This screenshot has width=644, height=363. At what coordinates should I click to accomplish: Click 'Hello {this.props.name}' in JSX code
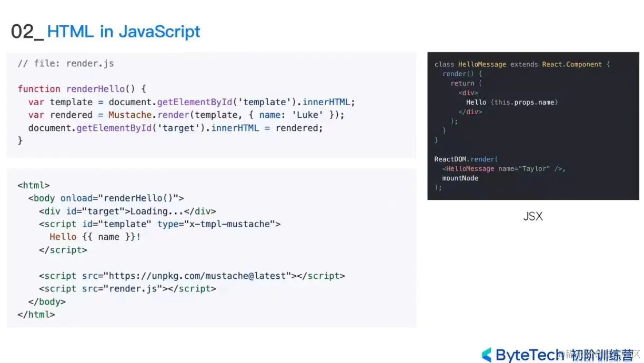tap(512, 102)
